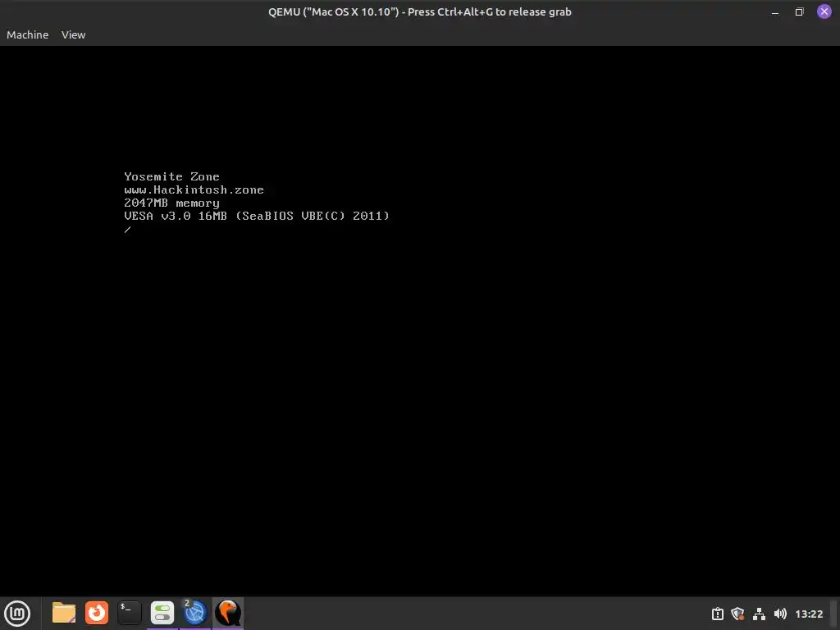840x630 pixels.
Task: Open the View menu in QEMU
Action: click(x=73, y=34)
